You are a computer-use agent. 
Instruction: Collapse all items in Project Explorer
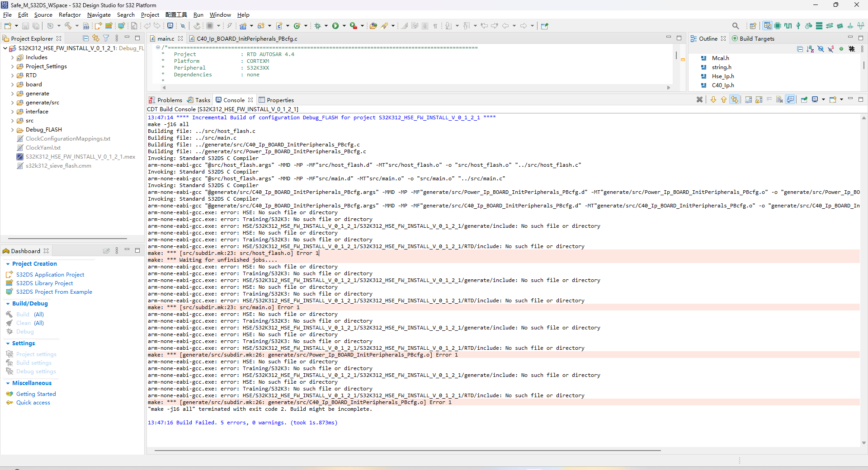coord(86,38)
